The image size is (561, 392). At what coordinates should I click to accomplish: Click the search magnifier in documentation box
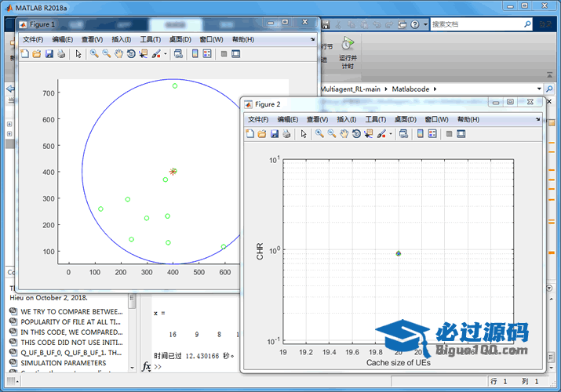click(x=527, y=24)
